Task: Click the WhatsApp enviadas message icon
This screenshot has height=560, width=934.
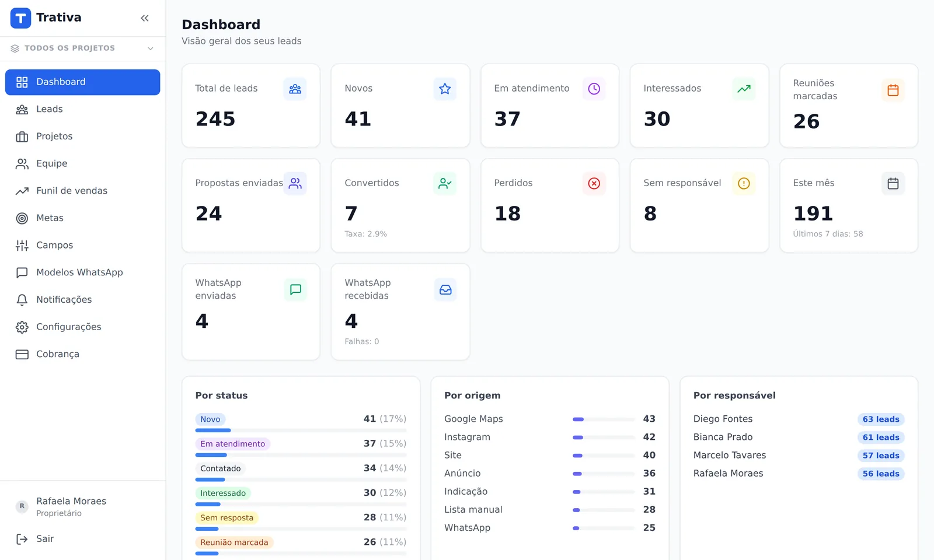Action: click(295, 290)
